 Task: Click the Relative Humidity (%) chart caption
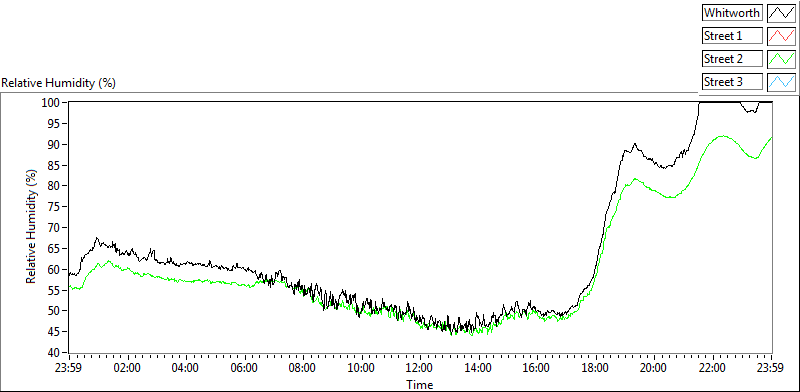[x=59, y=83]
